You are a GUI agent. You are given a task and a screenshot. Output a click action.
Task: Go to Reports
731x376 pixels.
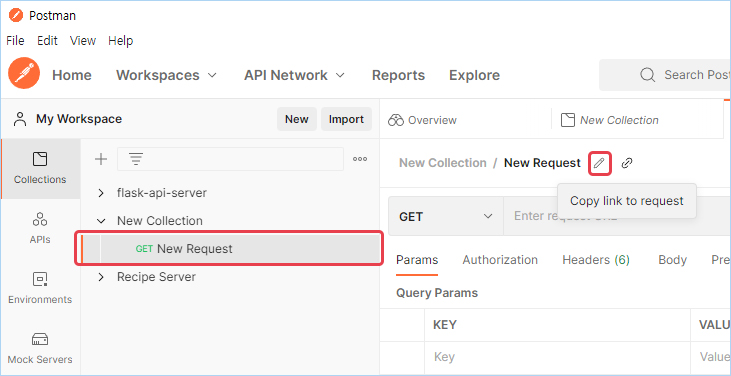(x=398, y=75)
